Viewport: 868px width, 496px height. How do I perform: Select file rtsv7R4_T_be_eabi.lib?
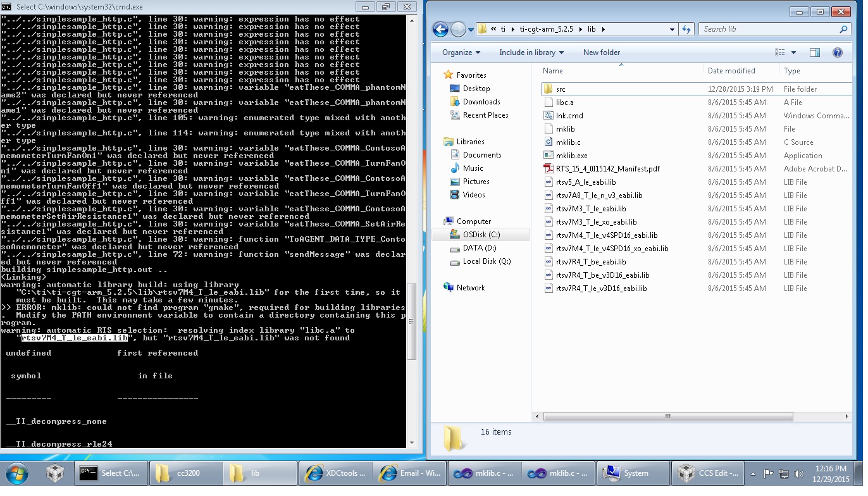tap(591, 262)
